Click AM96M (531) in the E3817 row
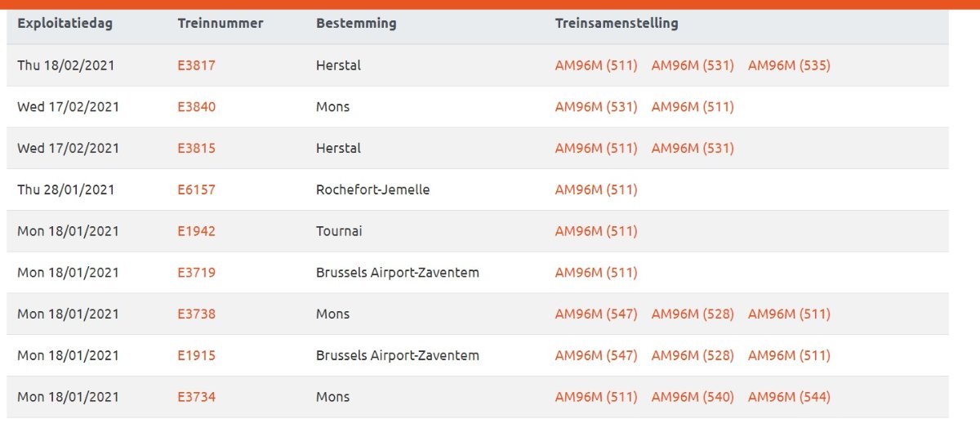This screenshot has width=980, height=428. (x=693, y=65)
